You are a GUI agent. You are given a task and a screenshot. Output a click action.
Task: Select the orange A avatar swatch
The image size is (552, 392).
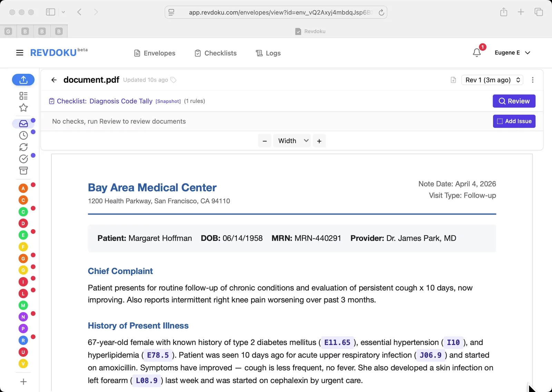tap(23, 188)
